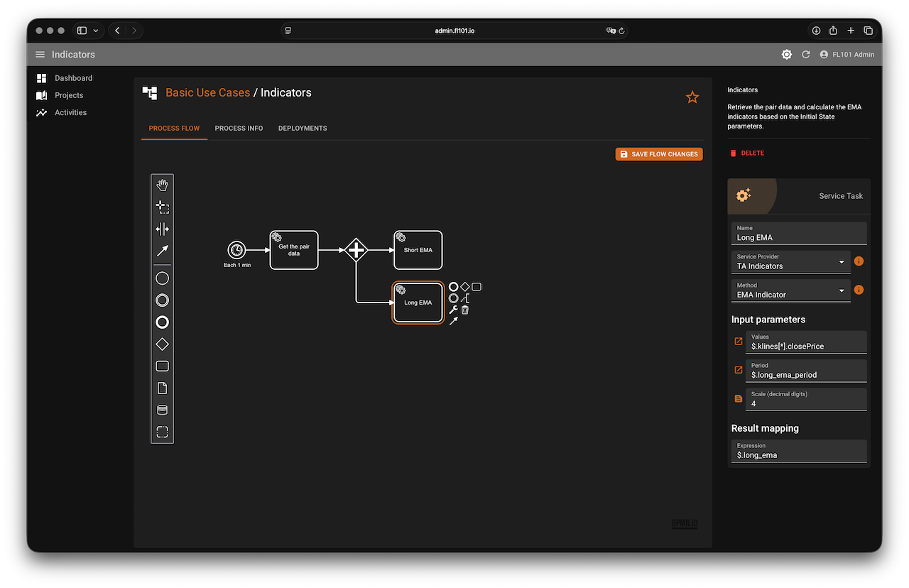Toggle the Scale parameter type icon
This screenshot has width=909, height=588.
739,399
